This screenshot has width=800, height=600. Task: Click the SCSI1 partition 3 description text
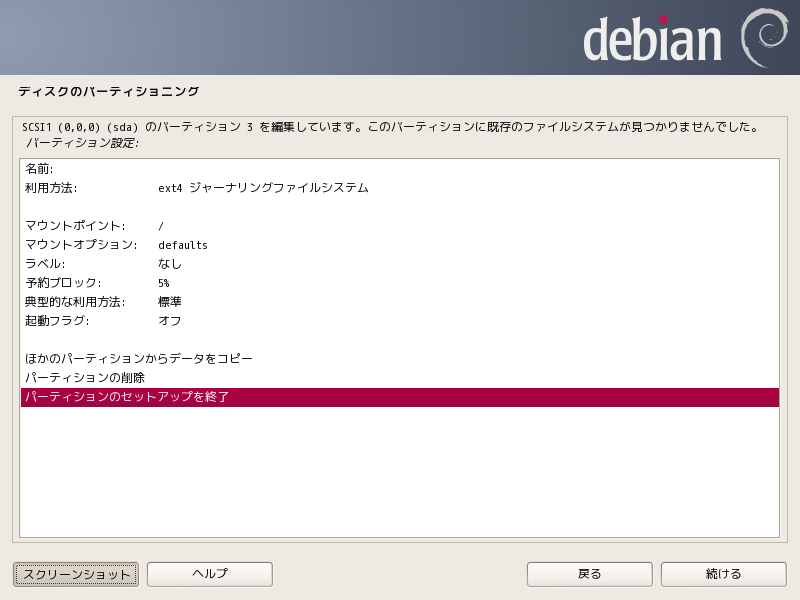click(x=390, y=128)
